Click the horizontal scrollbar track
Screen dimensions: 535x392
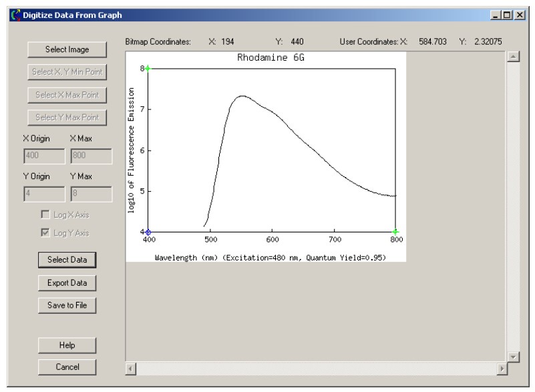pos(317,369)
